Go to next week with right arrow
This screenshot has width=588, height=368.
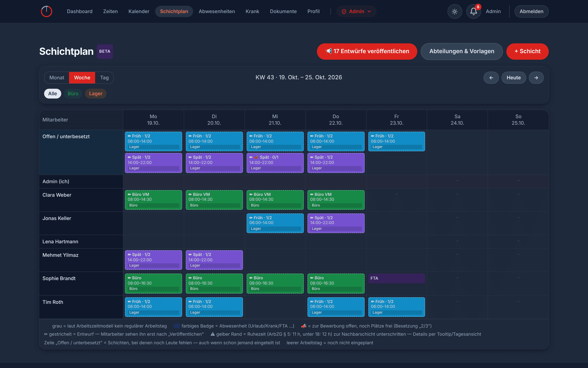(536, 78)
